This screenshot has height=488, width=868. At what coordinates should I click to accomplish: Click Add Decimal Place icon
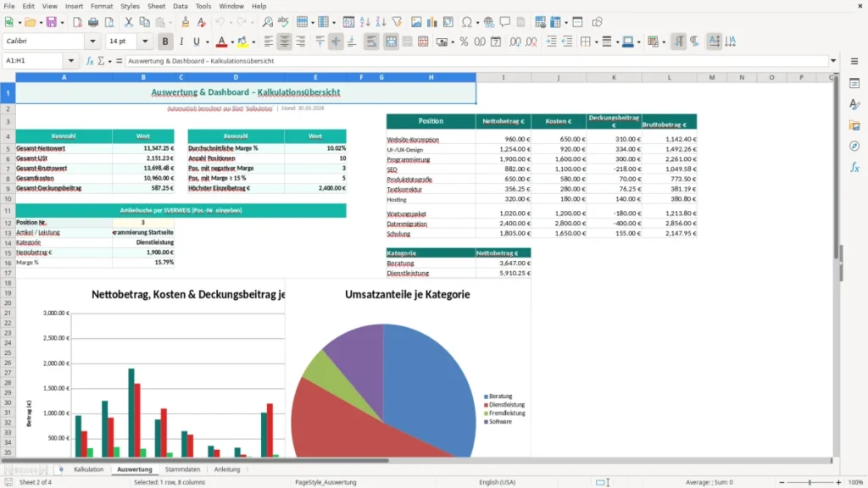[515, 42]
